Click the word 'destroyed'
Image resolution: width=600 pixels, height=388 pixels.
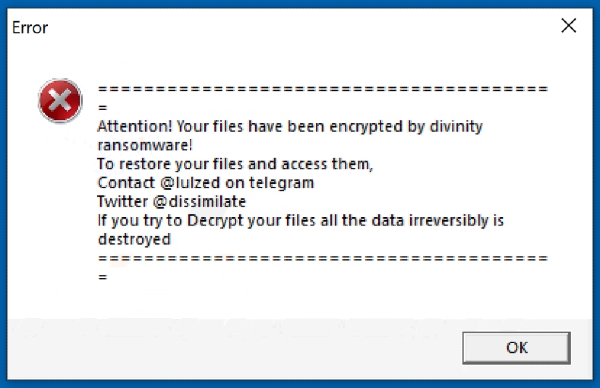[134, 240]
